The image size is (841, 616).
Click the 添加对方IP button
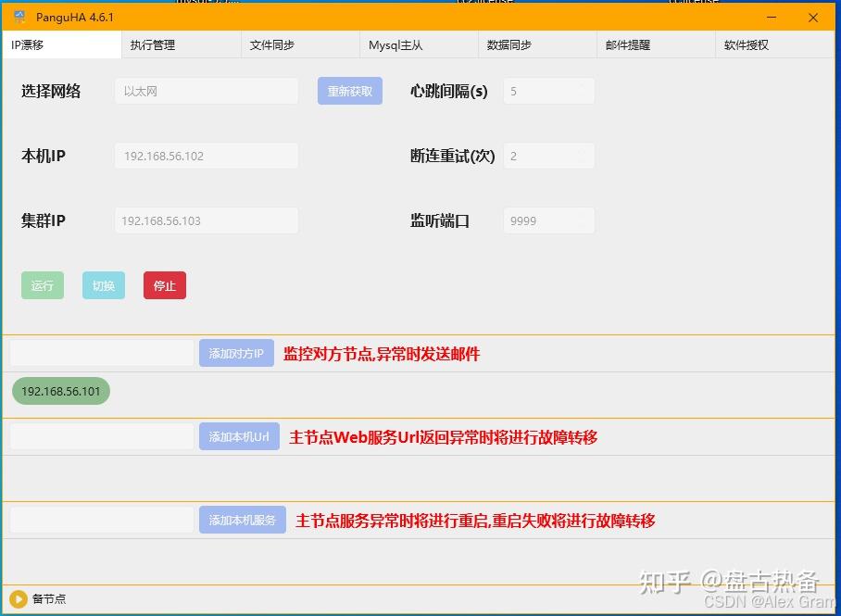click(236, 353)
